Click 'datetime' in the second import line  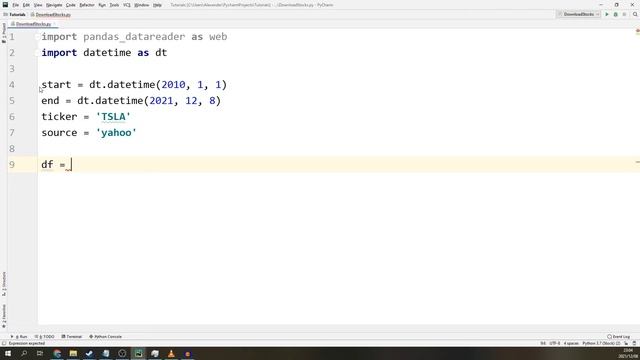(x=107, y=53)
